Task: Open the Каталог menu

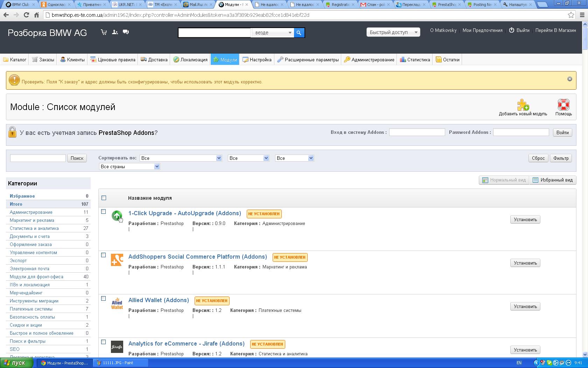Action: point(15,60)
